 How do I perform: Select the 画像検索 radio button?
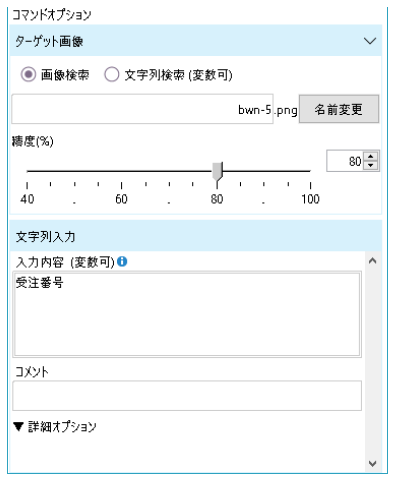pos(28,74)
